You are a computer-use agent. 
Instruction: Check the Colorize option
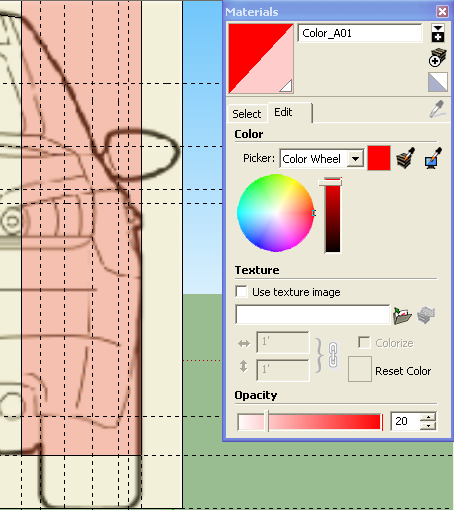tap(364, 343)
